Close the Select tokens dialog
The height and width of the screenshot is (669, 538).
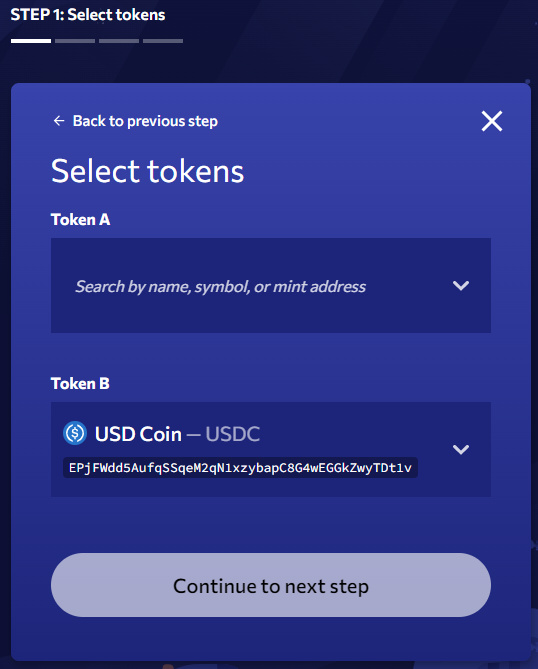492,121
